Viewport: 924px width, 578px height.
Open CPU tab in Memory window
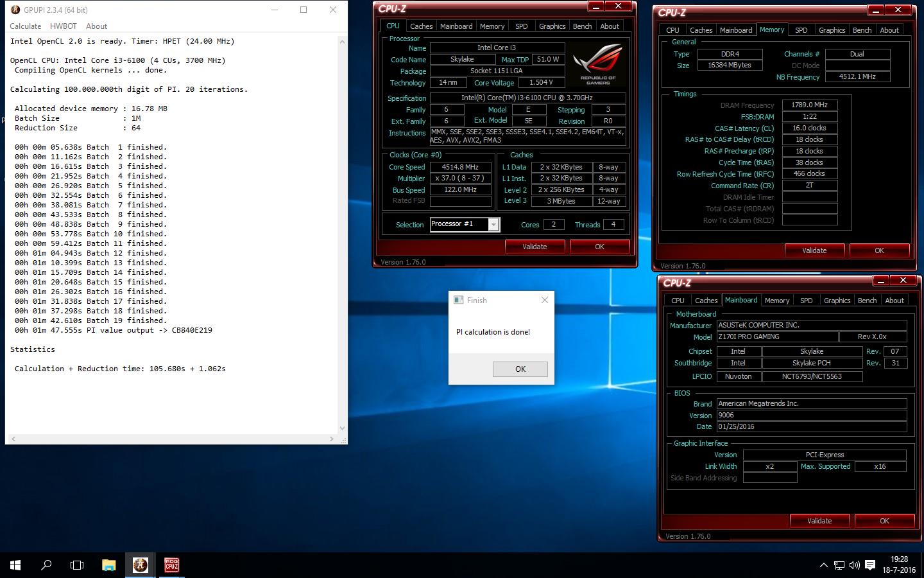[672, 30]
